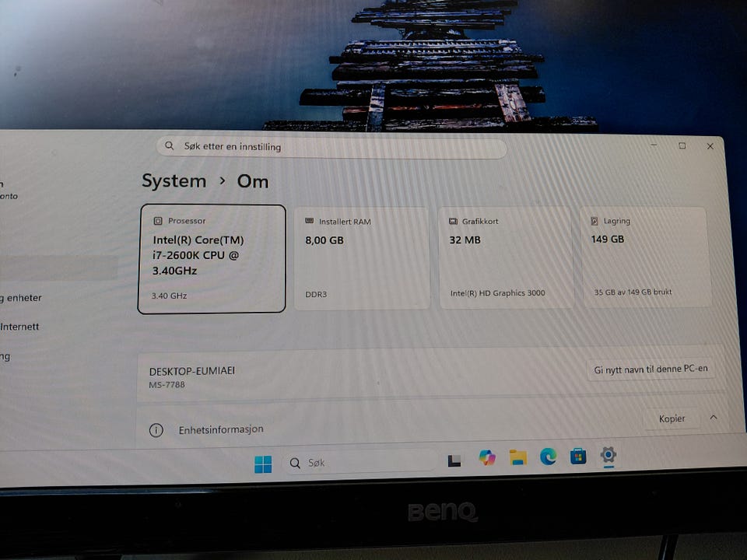Click the Lagring storage icon
This screenshot has width=747, height=560.
594,221
